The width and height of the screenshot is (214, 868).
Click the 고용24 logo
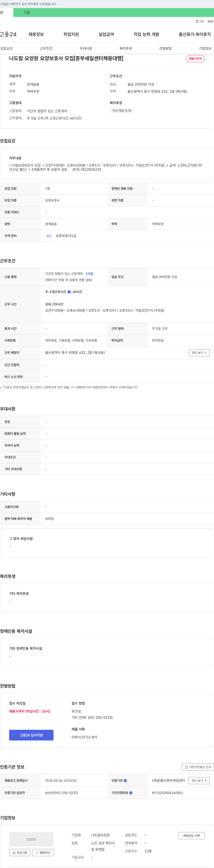8,34
